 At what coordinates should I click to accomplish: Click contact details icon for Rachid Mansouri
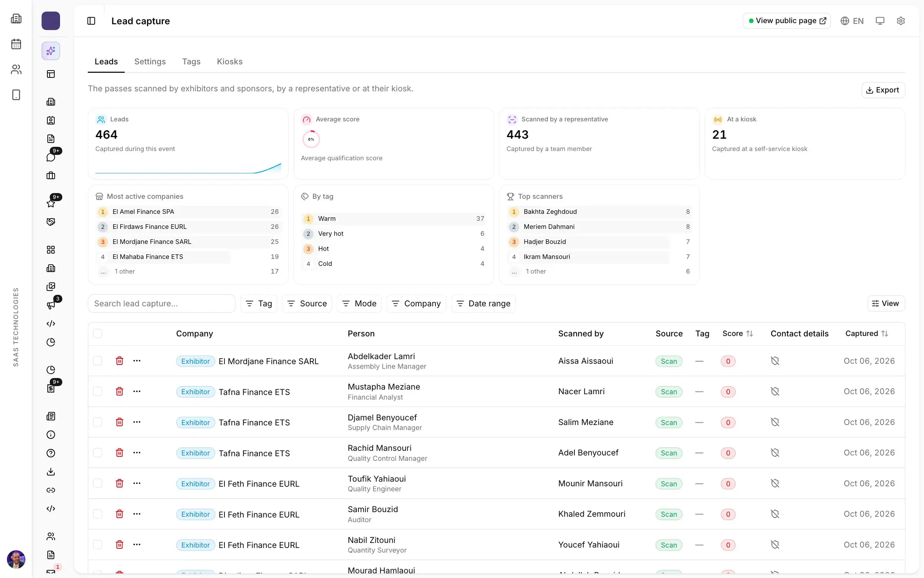click(x=775, y=452)
